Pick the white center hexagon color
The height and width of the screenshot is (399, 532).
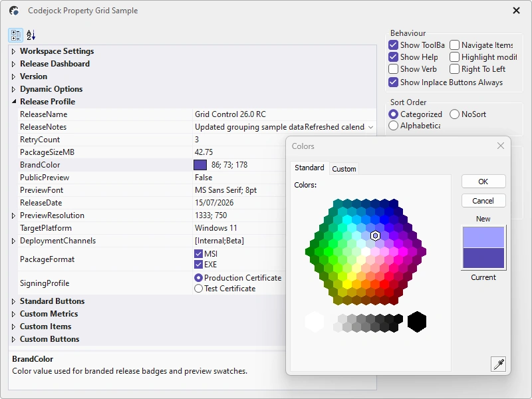[x=366, y=251]
